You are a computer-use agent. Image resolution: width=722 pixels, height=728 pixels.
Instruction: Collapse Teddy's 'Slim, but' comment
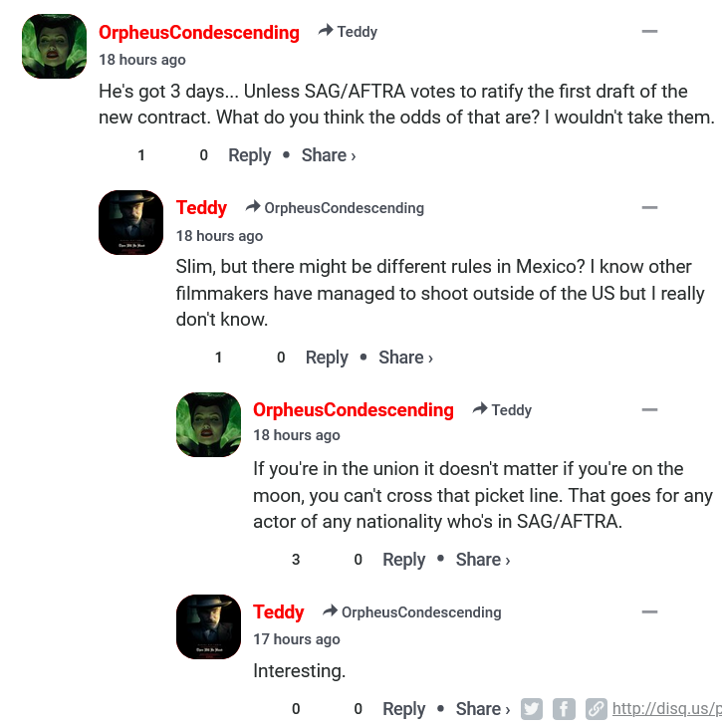click(649, 208)
